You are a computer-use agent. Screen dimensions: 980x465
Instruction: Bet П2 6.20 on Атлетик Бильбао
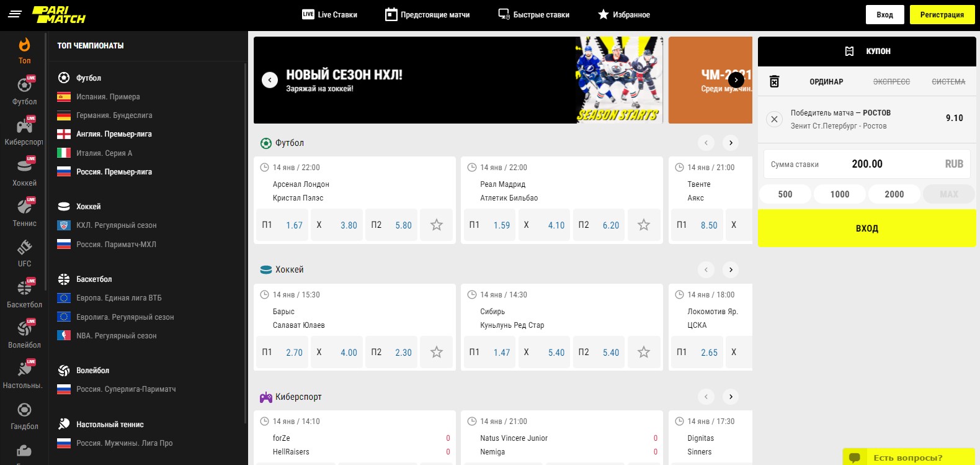tap(599, 225)
